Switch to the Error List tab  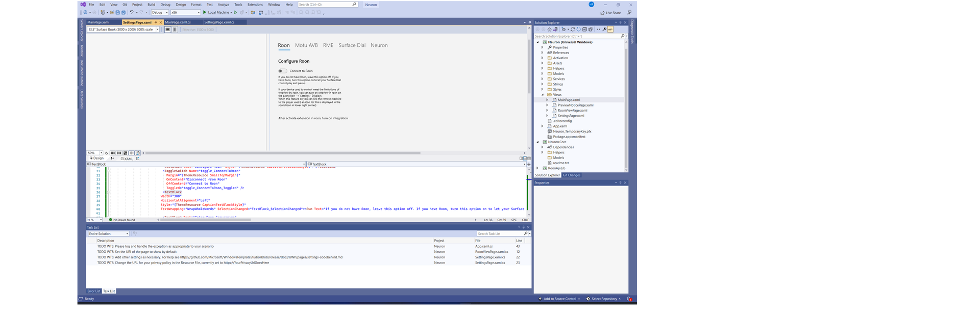click(x=94, y=291)
